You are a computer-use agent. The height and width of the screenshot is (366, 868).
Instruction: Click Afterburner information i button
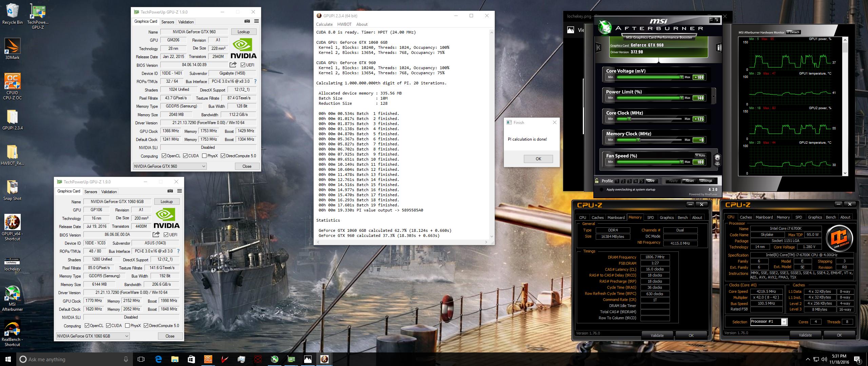[718, 48]
